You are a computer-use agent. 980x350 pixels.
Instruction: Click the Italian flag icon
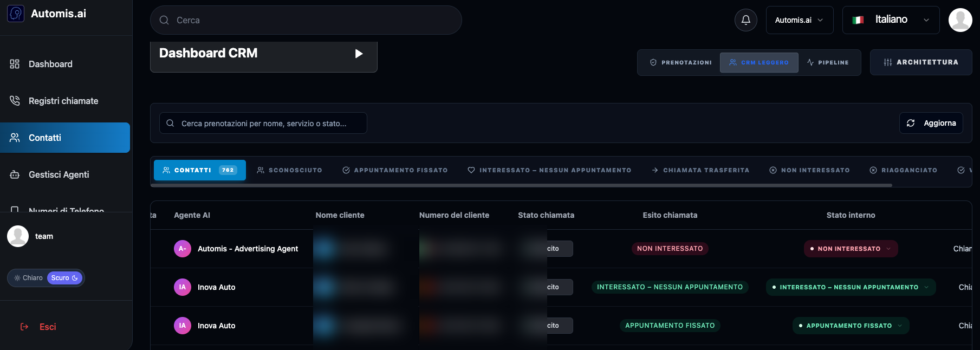[x=858, y=20]
